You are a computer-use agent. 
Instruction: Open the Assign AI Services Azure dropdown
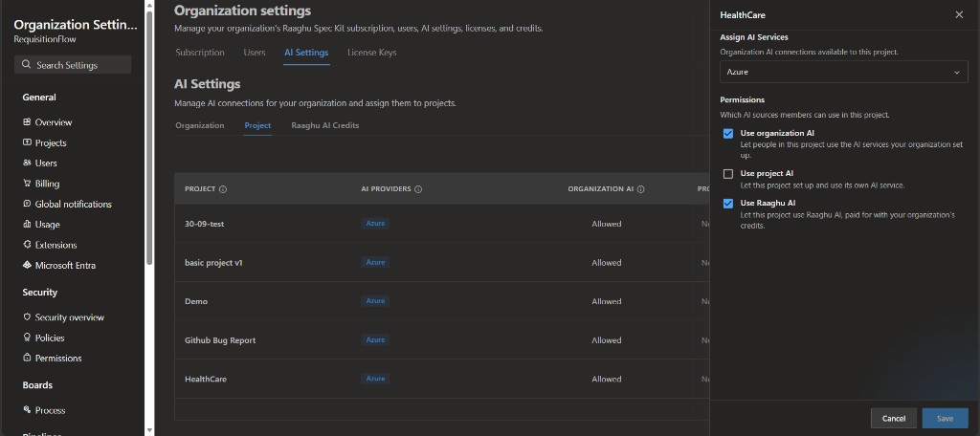click(844, 72)
